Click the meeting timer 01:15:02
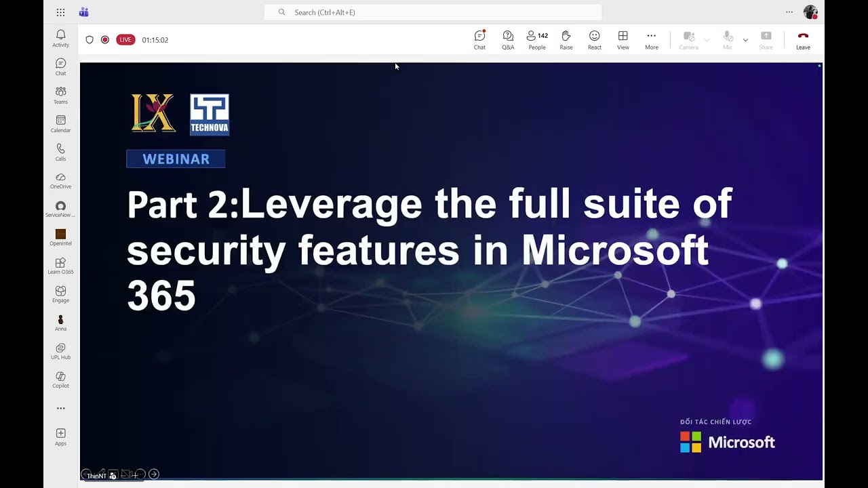The image size is (868, 488). (x=155, y=40)
